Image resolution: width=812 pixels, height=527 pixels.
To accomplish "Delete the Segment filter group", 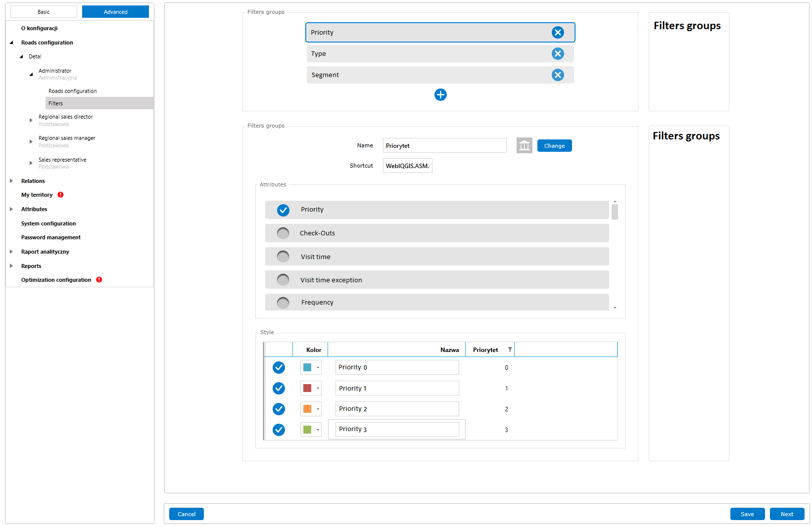I will point(558,75).
